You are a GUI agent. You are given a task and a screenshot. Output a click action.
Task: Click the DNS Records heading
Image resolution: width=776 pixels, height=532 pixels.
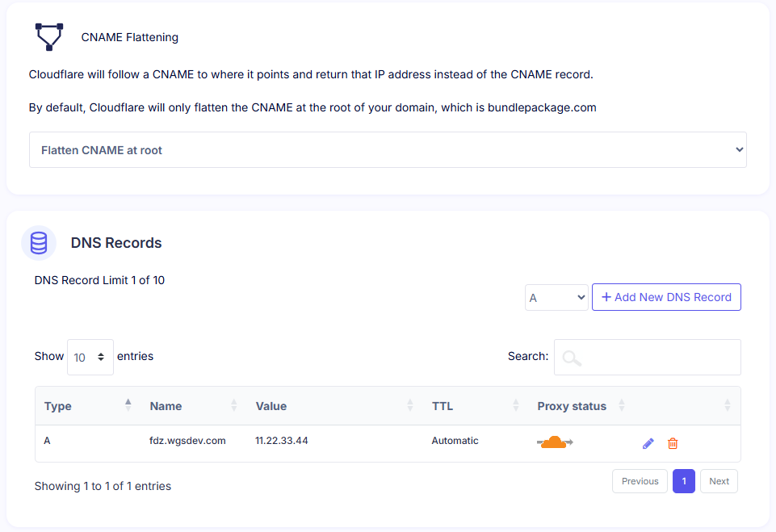pos(116,243)
